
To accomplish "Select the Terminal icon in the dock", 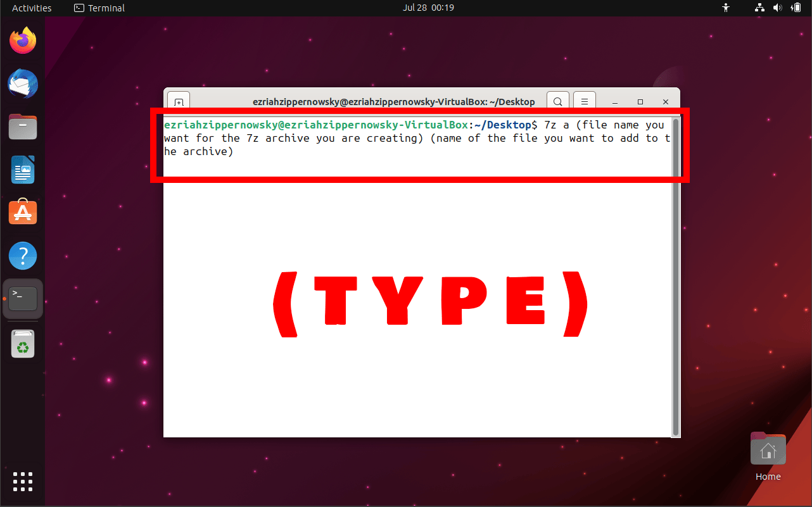I will coord(22,298).
